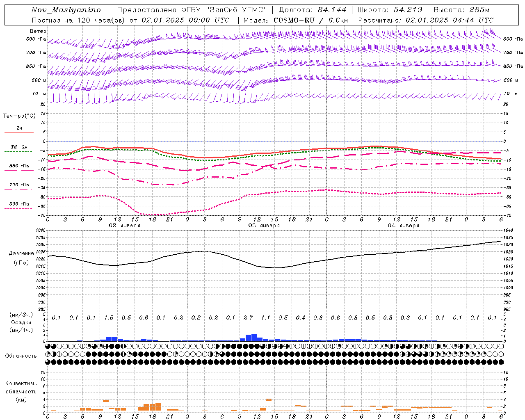The image size is (525, 420).
Task: Click the station name Nov_Maslyanino in header
Action: (66, 10)
